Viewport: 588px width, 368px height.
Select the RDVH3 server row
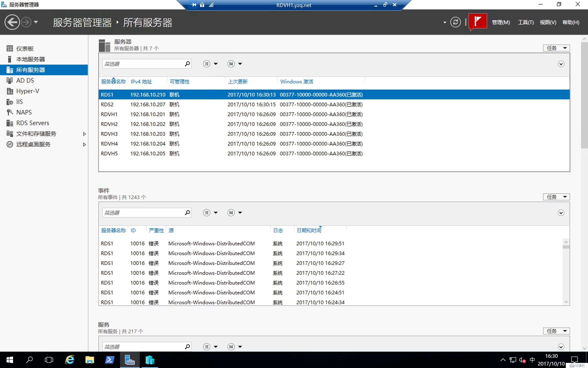(334, 134)
